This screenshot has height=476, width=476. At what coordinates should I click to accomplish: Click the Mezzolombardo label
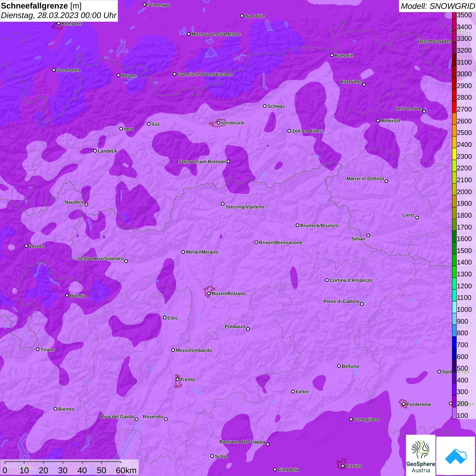coord(194,350)
